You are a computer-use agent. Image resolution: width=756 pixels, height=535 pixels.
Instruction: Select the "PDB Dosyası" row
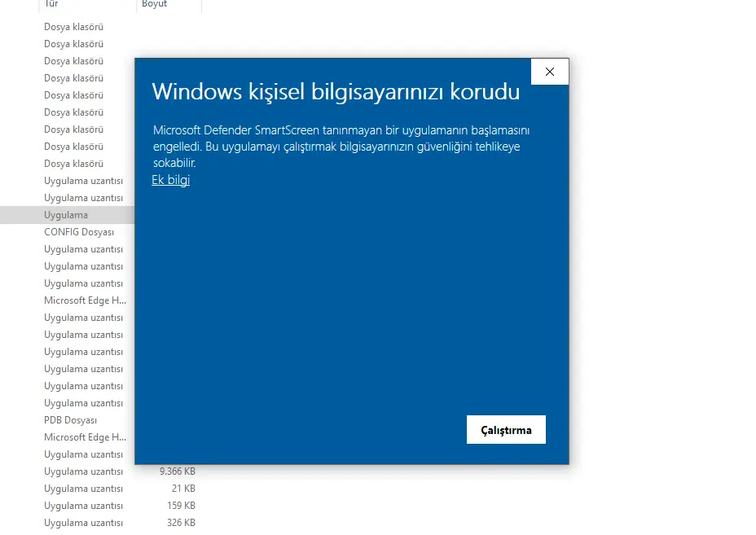coord(70,420)
